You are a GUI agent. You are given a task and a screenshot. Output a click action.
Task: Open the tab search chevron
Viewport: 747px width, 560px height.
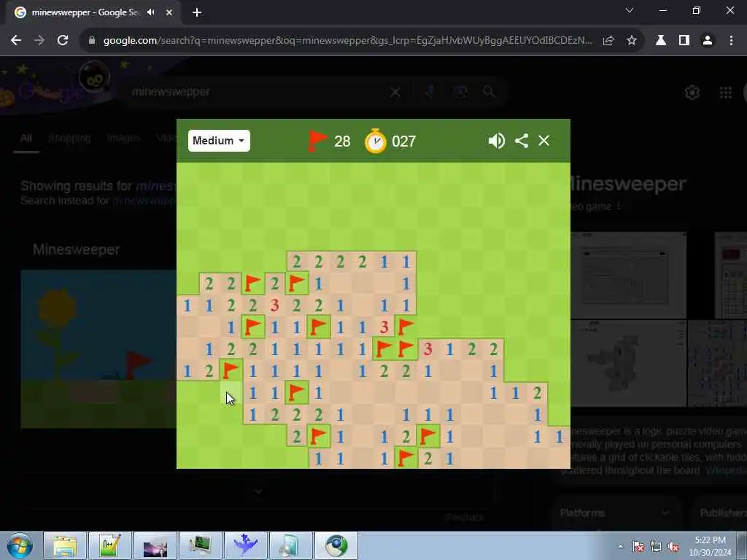pos(630,10)
